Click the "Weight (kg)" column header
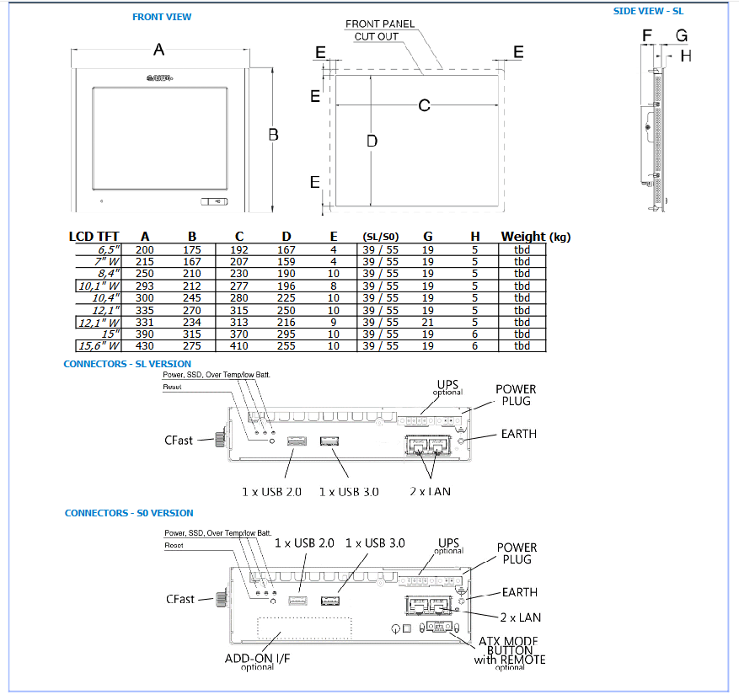Image resolution: width=739 pixels, height=700 pixels. [535, 237]
